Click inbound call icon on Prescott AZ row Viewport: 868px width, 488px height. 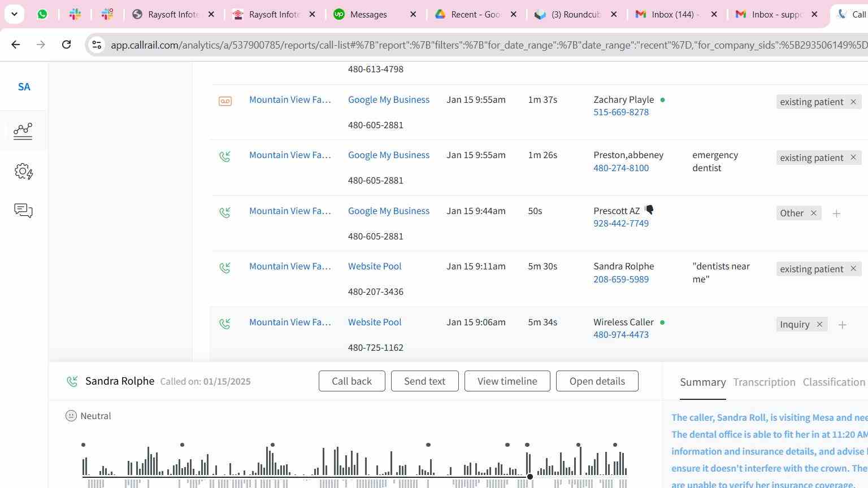pyautogui.click(x=225, y=212)
